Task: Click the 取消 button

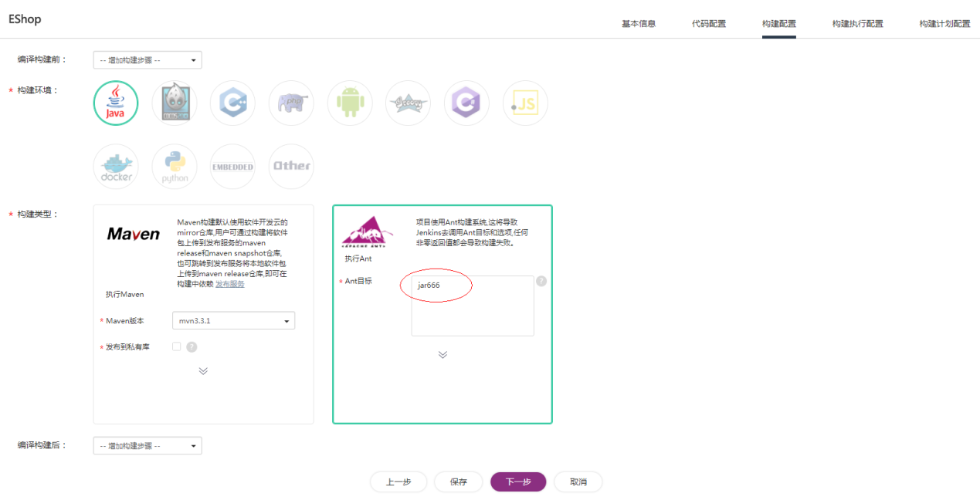Action: click(578, 481)
